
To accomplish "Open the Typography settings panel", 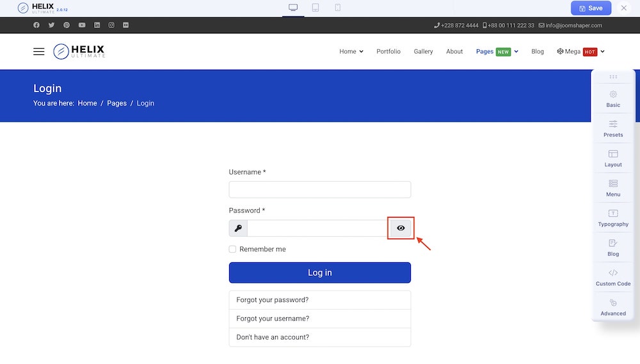I will click(x=613, y=218).
